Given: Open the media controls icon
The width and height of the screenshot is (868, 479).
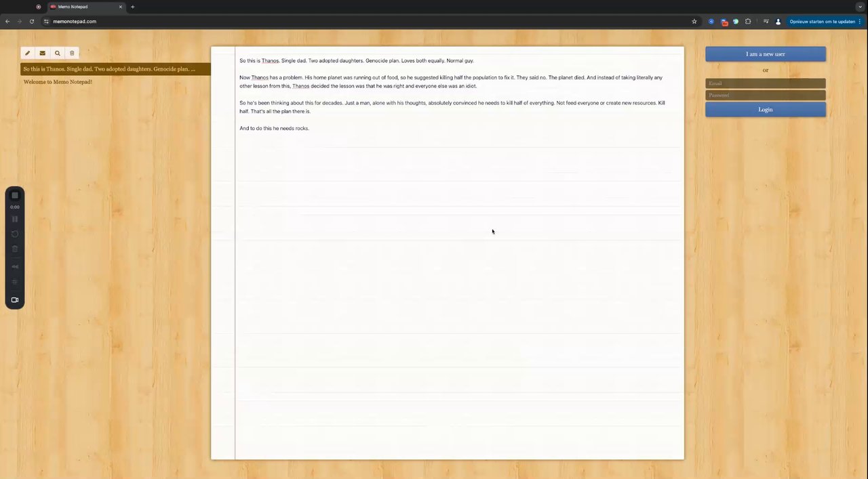Looking at the screenshot, I should (766, 22).
